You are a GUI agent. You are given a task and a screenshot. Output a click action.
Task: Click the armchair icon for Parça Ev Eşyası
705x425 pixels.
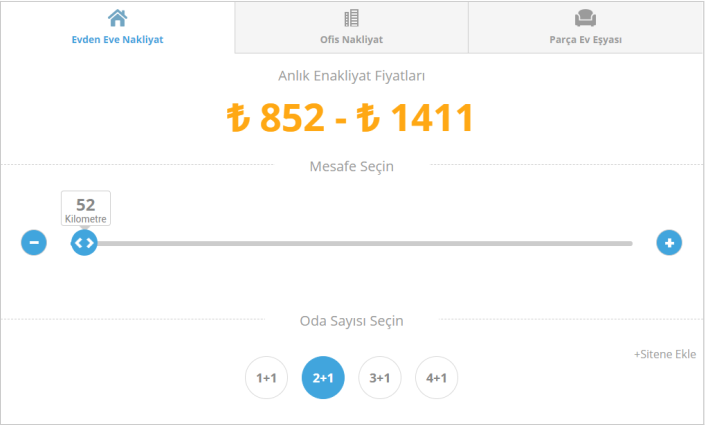click(x=585, y=18)
